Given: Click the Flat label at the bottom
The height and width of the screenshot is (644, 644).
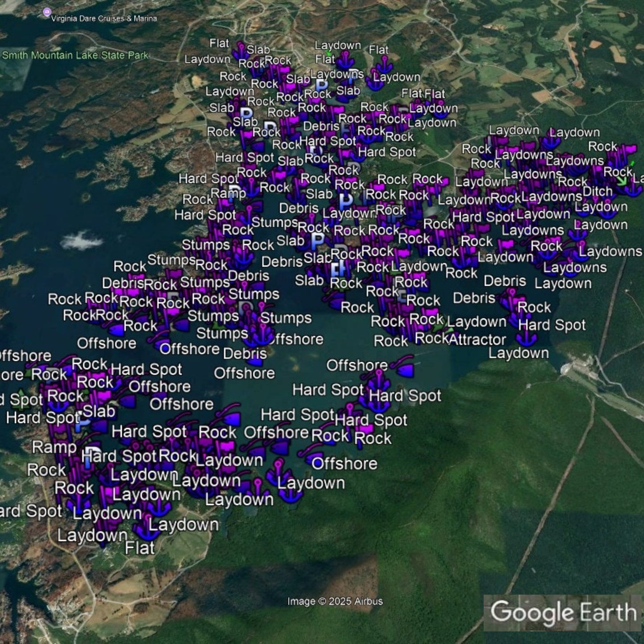Looking at the screenshot, I should pyautogui.click(x=139, y=548).
